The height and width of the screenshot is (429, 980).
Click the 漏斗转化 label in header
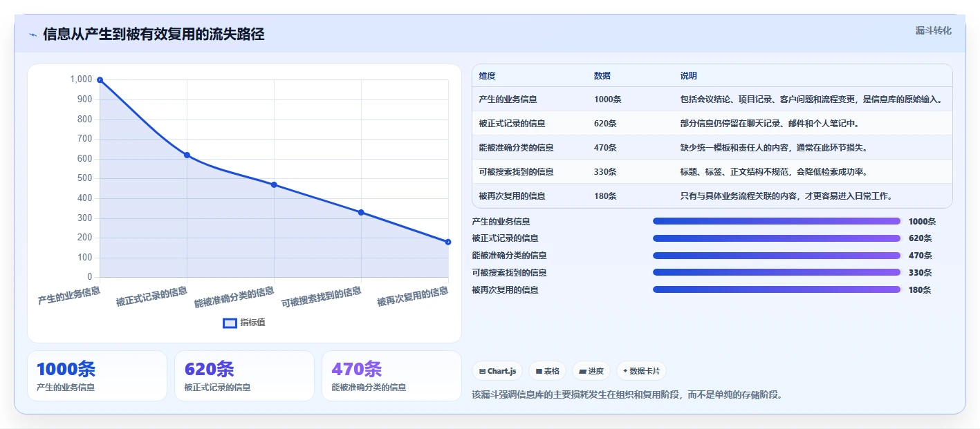[933, 30]
